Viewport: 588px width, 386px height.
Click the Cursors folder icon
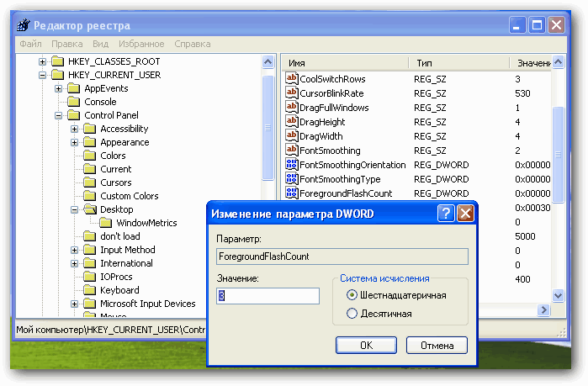90,182
